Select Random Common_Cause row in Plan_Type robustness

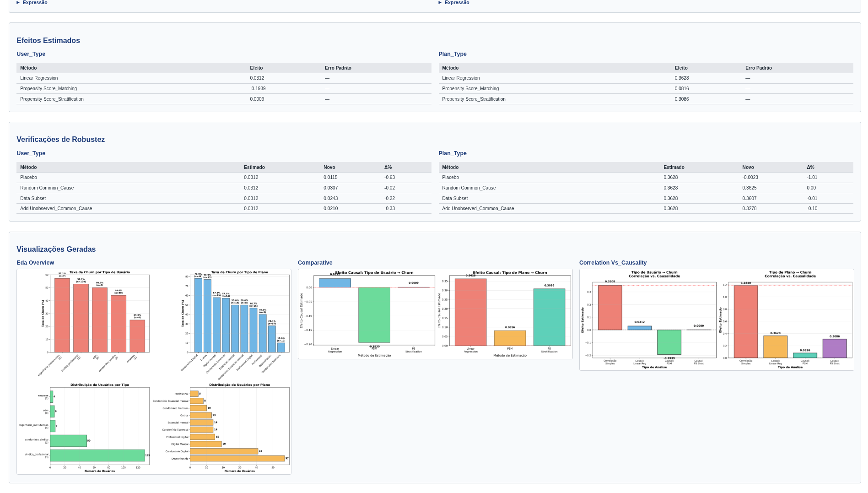point(469,188)
